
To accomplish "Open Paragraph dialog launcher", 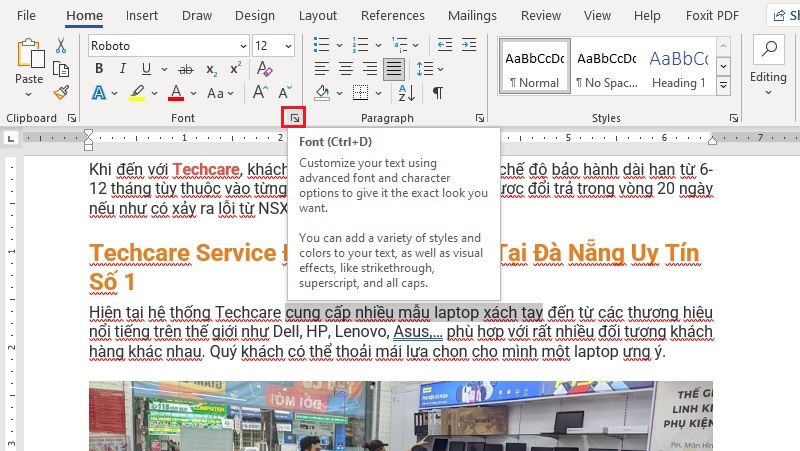I will pyautogui.click(x=480, y=118).
